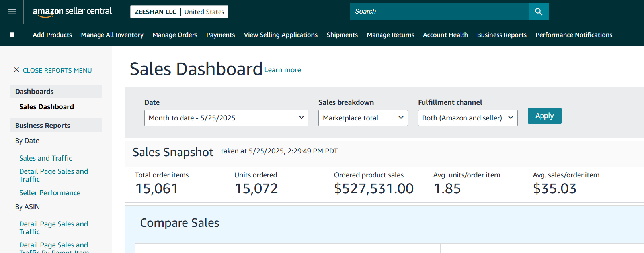
Task: Open the Sales breakdown dropdown
Action: (363, 118)
